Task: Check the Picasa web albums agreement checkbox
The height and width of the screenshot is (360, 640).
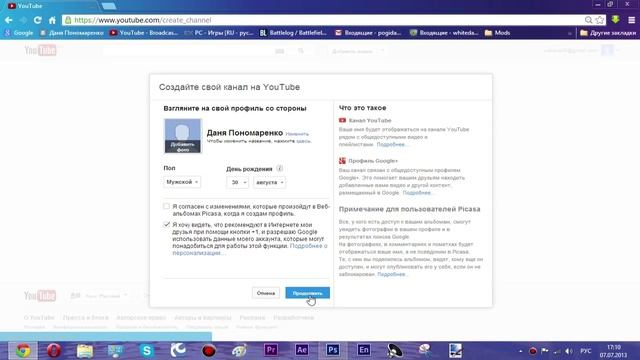Action: [167, 206]
